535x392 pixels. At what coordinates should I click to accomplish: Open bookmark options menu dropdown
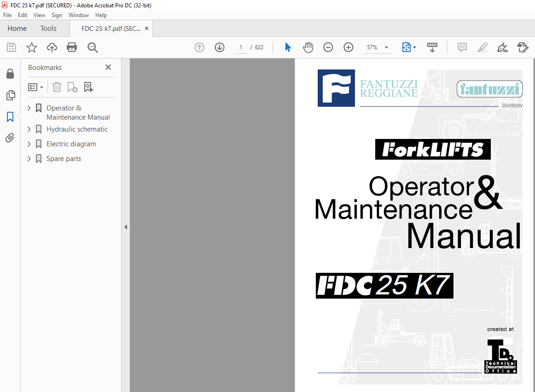[35, 87]
